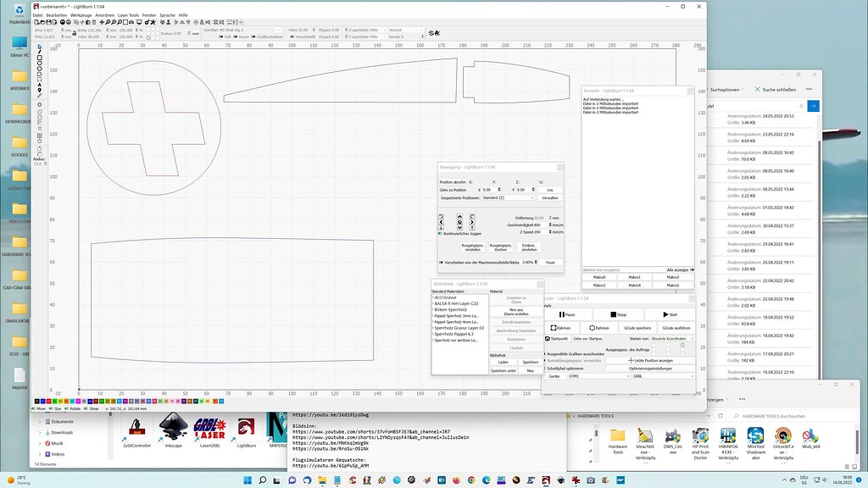The width and height of the screenshot is (868, 488).
Task: Click the X position input field in Bewegung
Action: coord(488,189)
